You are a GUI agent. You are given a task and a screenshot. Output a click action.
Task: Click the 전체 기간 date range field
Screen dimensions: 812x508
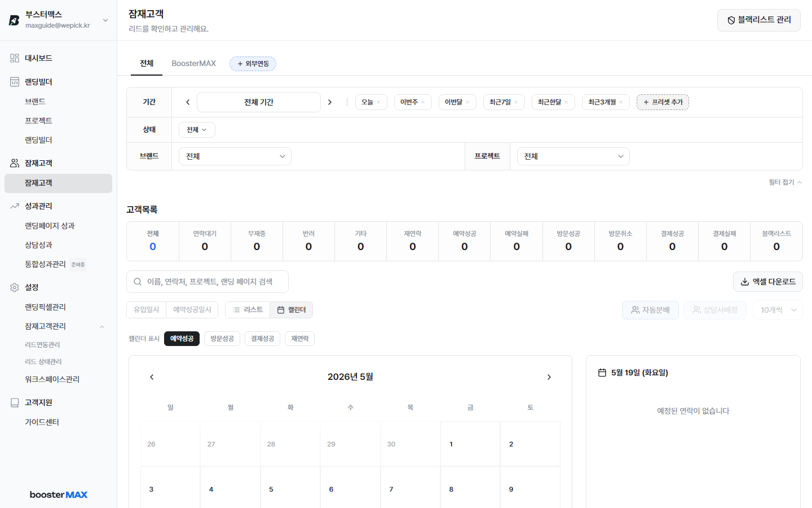(259, 102)
